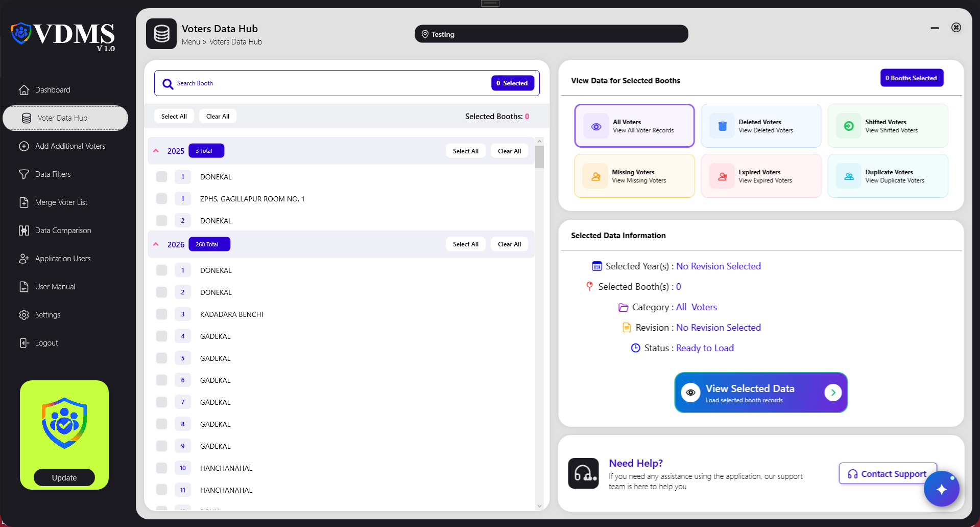Open Data Filters in sidebar
Screen dimensions: 980x527
coord(65,174)
